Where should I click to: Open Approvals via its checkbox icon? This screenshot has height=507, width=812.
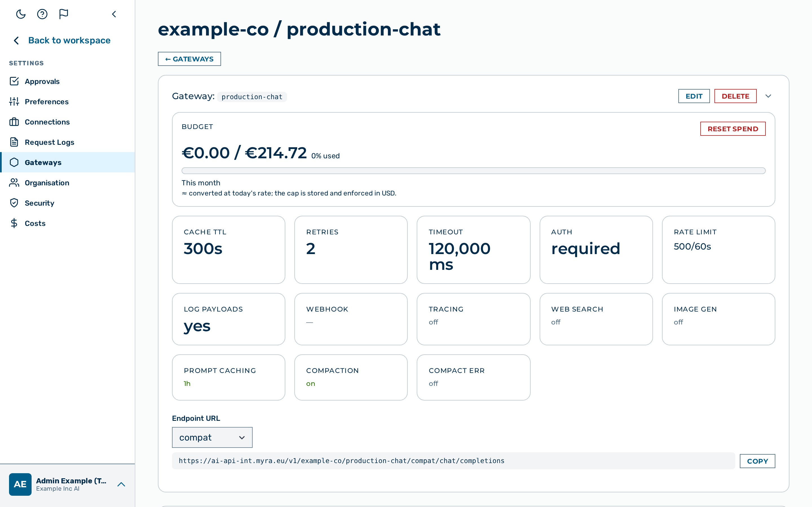14,81
